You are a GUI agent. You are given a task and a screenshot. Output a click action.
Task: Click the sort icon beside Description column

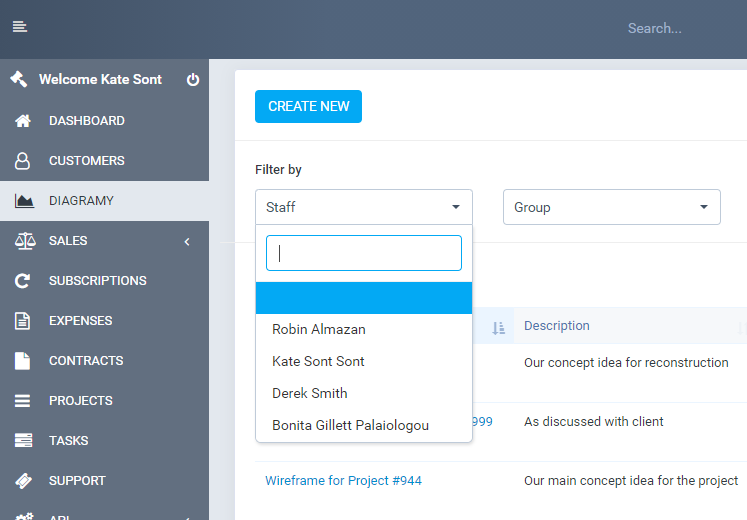498,328
